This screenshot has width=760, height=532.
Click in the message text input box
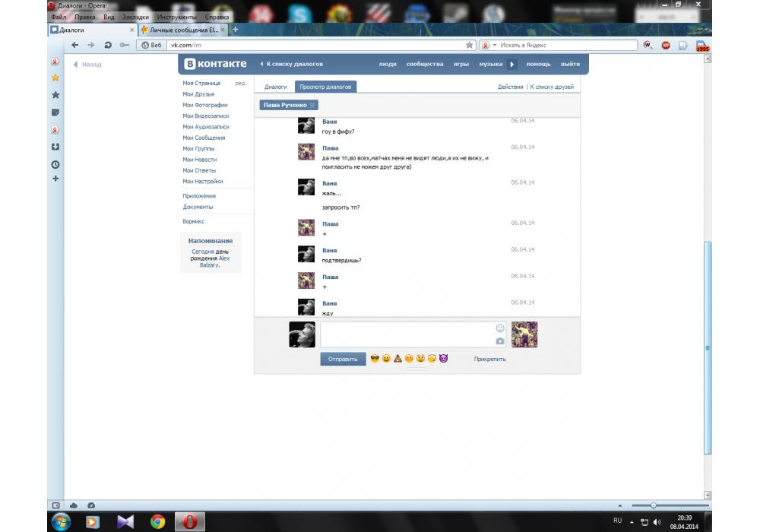pyautogui.click(x=407, y=334)
